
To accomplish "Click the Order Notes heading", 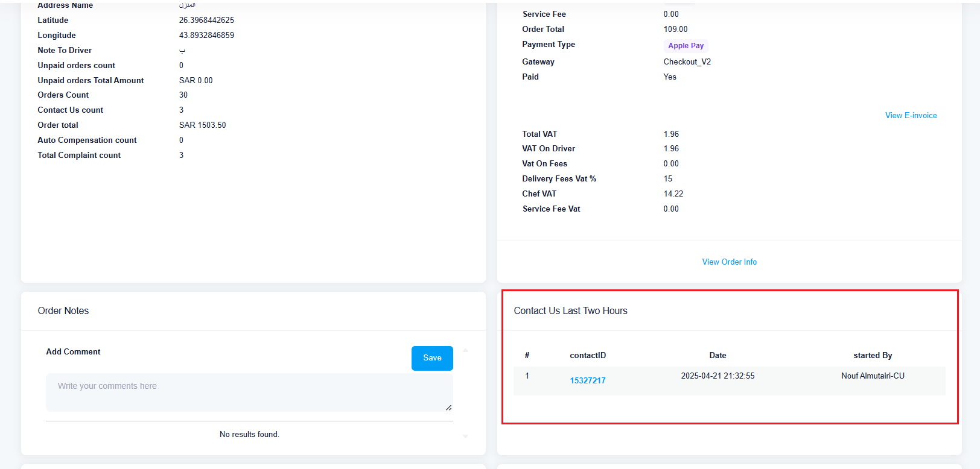I will (x=63, y=311).
